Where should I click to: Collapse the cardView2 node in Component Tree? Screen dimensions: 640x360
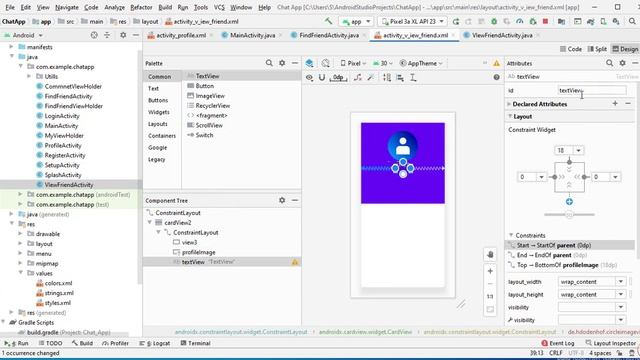tap(150, 222)
